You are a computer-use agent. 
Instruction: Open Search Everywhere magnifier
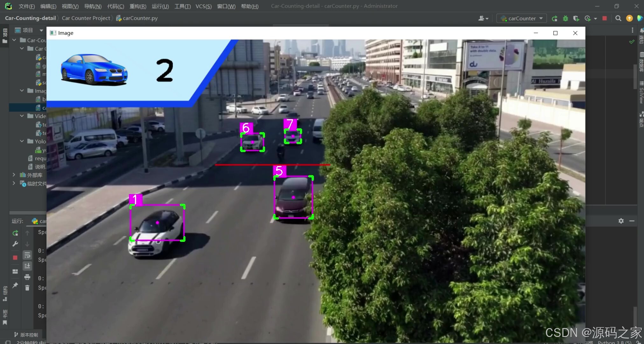[618, 18]
